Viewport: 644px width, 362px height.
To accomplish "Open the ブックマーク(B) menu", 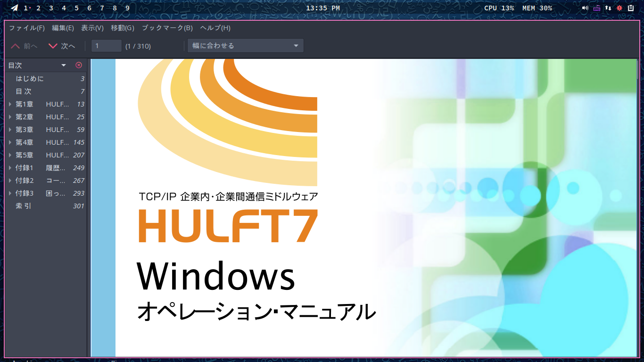I will [167, 28].
